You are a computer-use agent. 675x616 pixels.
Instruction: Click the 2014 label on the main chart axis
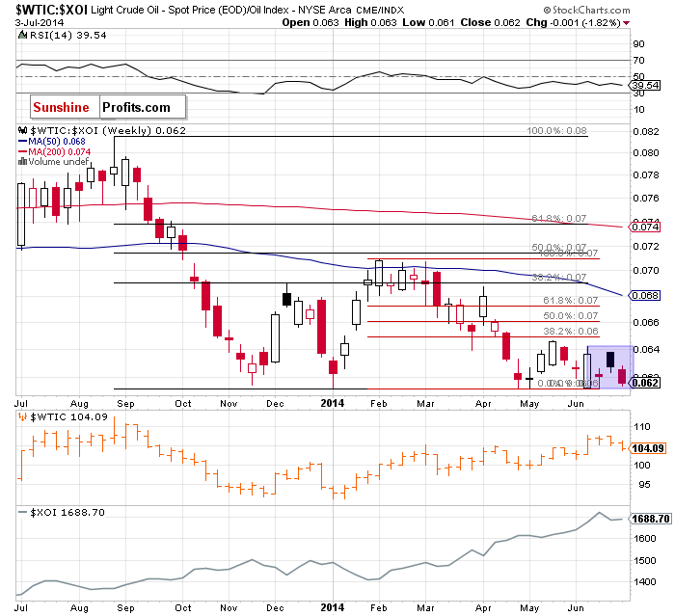click(333, 403)
